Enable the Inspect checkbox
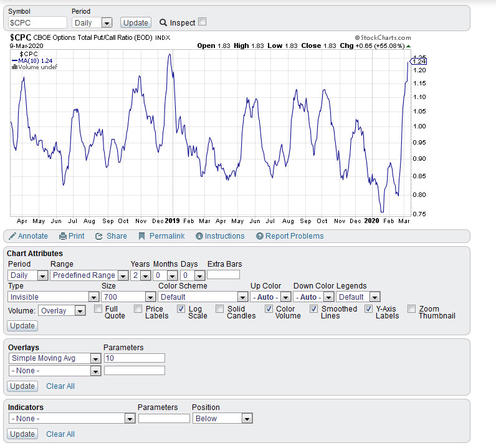Screen dimensions: 496x448 pyautogui.click(x=202, y=22)
